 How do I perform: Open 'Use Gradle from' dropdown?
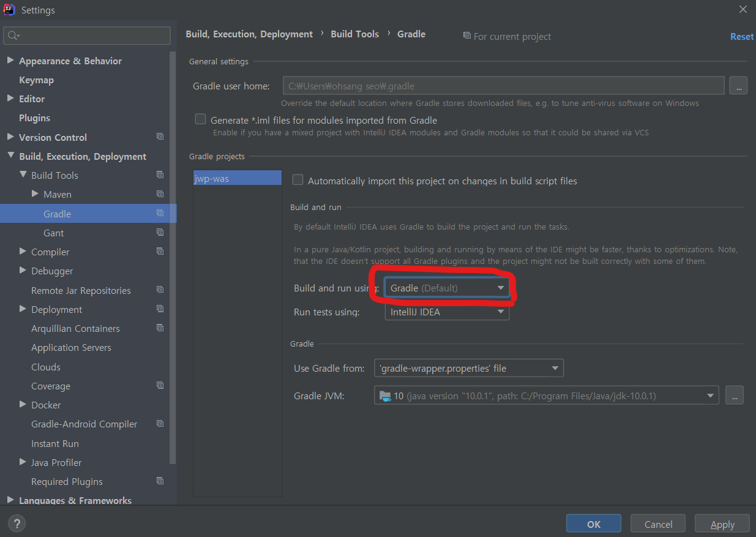[469, 368]
